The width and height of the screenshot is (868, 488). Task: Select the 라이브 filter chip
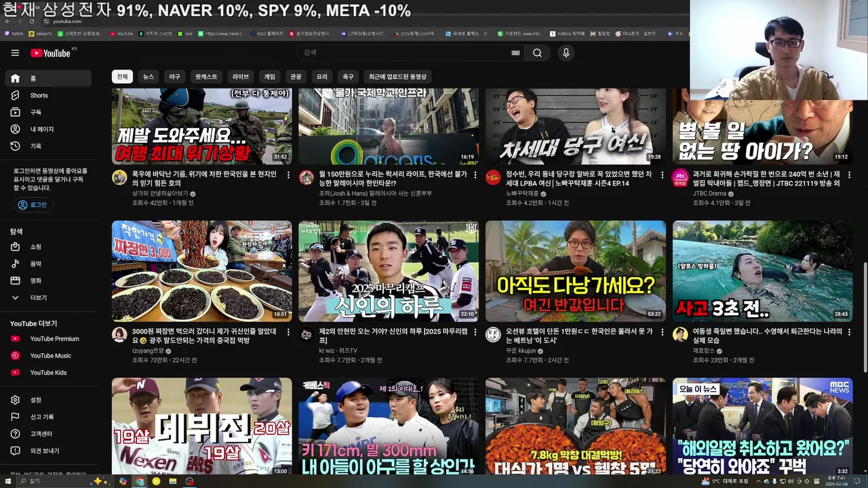coord(241,77)
